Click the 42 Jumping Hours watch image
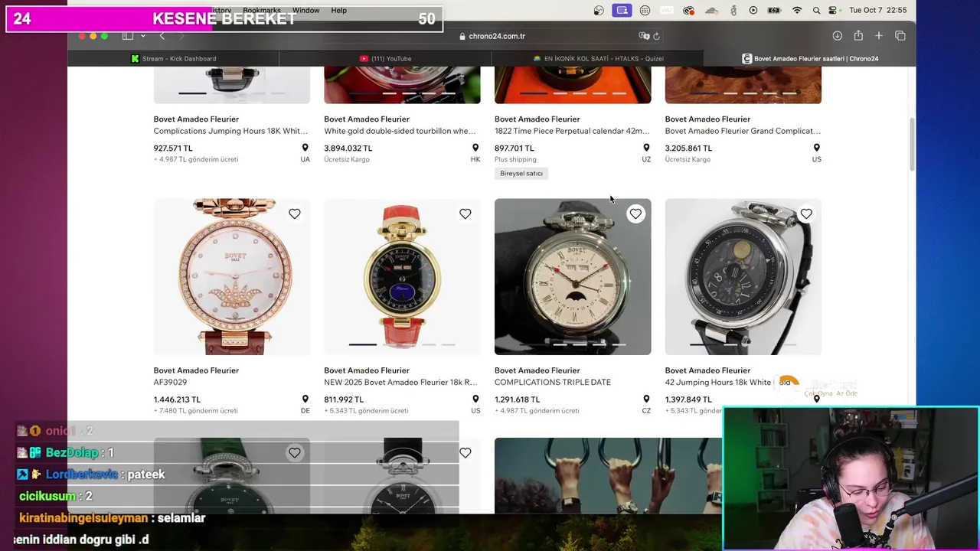This screenshot has height=551, width=980. [743, 276]
